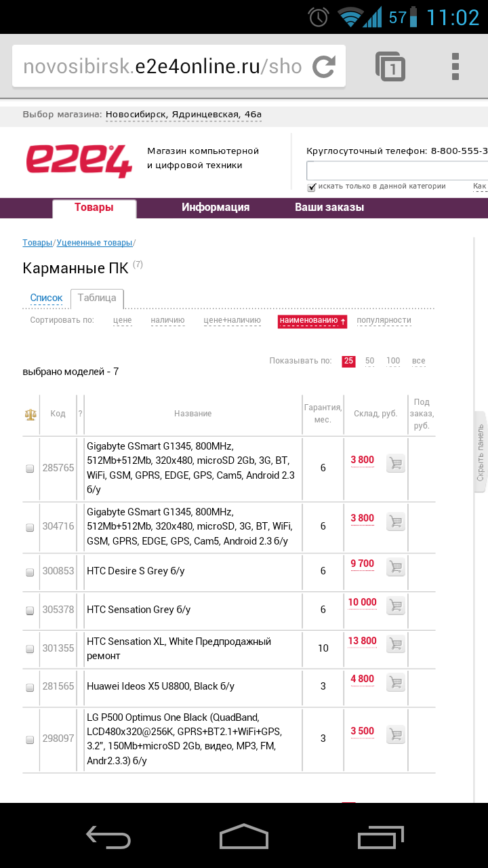Viewport: 488px width, 868px height.
Task: Click the question mark column header
Action: tap(80, 413)
